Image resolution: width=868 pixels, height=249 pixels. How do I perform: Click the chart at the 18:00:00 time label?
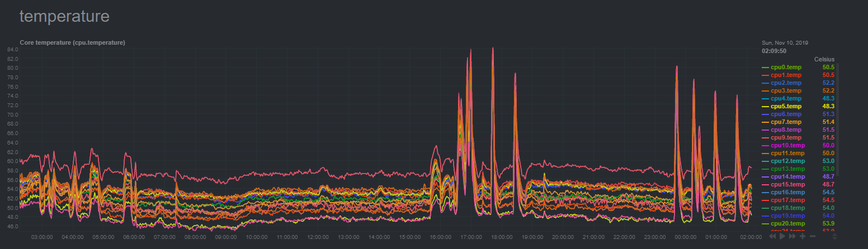502,237
